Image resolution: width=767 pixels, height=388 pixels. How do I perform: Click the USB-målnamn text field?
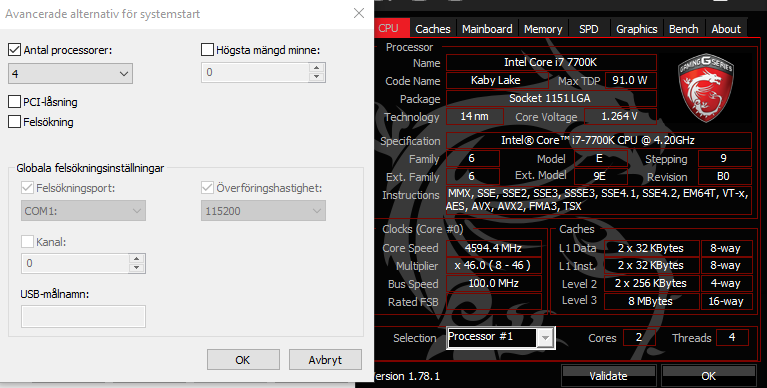tap(83, 316)
